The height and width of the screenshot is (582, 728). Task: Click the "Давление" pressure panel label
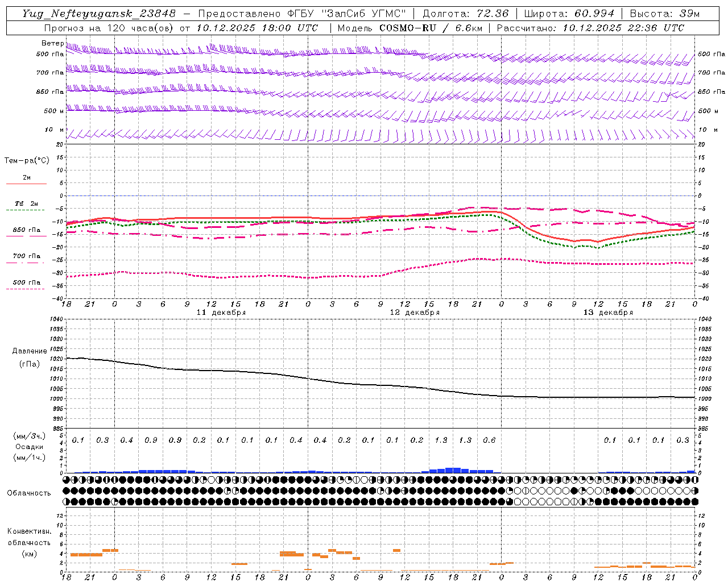[30, 351]
